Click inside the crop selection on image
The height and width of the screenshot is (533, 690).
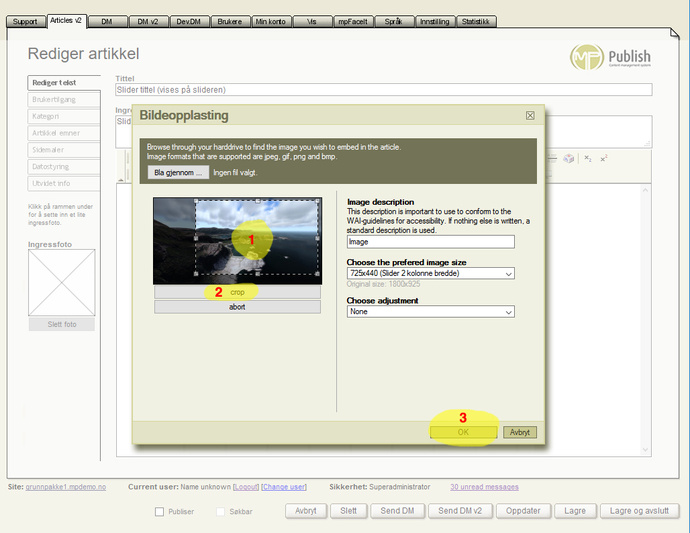[255, 239]
